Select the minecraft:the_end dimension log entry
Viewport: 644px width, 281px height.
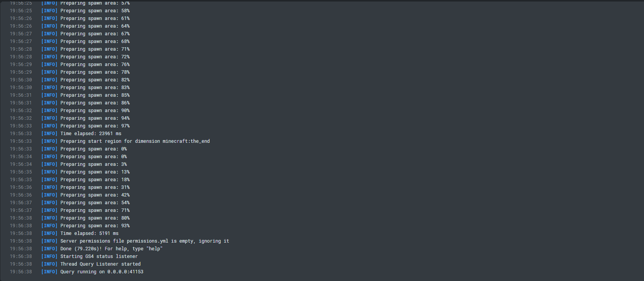pos(135,141)
